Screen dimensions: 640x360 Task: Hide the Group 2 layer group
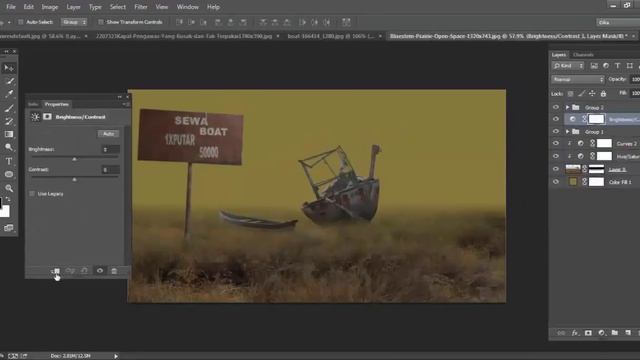(556, 107)
